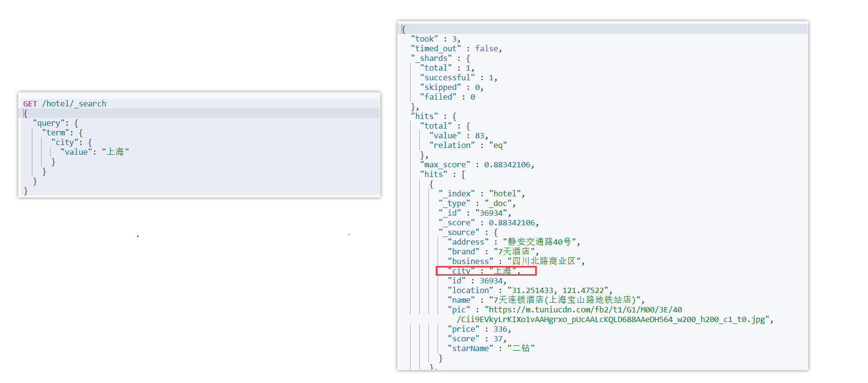Click the "business" : "四川北路商业区" line
The image size is (868, 383).
click(516, 261)
